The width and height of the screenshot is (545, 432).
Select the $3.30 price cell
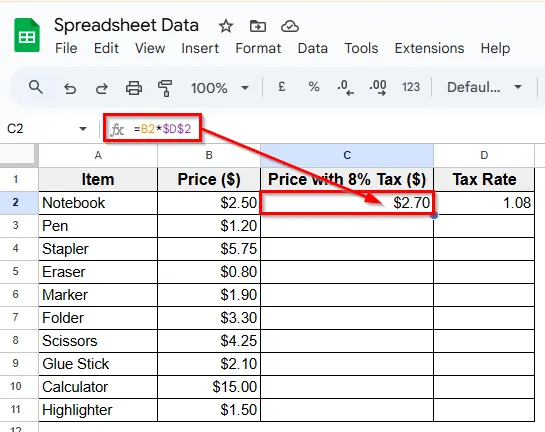[x=209, y=318]
